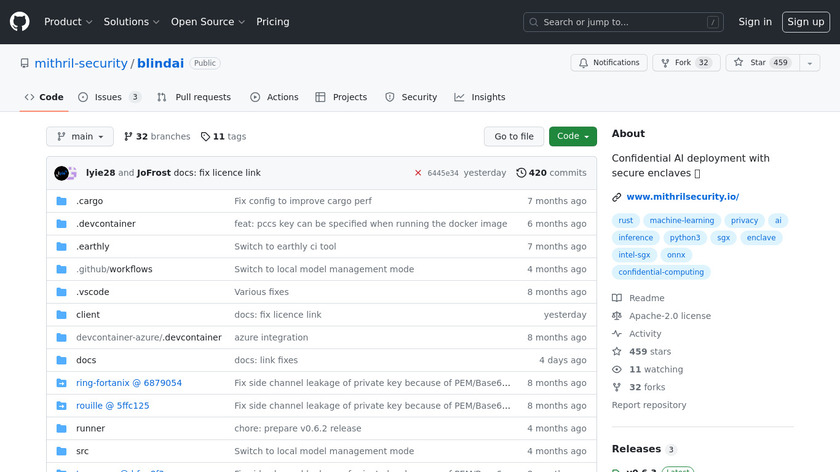Open star lists dropdown arrow
This screenshot has width=840, height=472.
click(x=809, y=63)
